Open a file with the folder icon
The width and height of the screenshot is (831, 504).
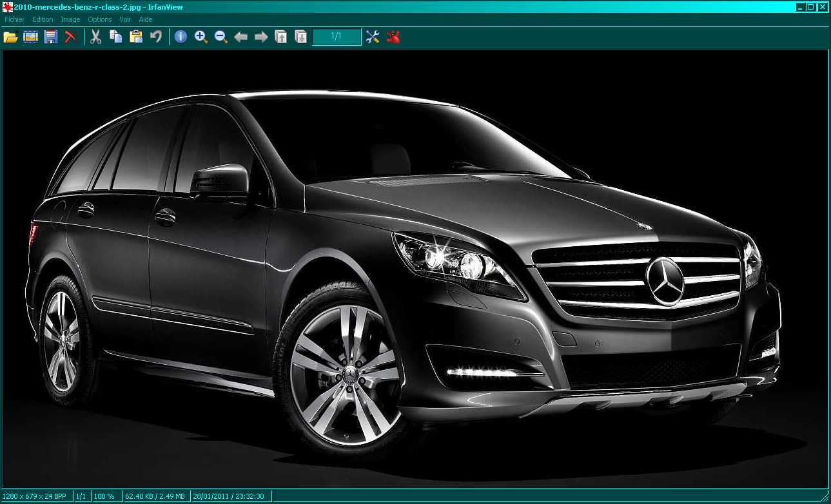[x=10, y=37]
